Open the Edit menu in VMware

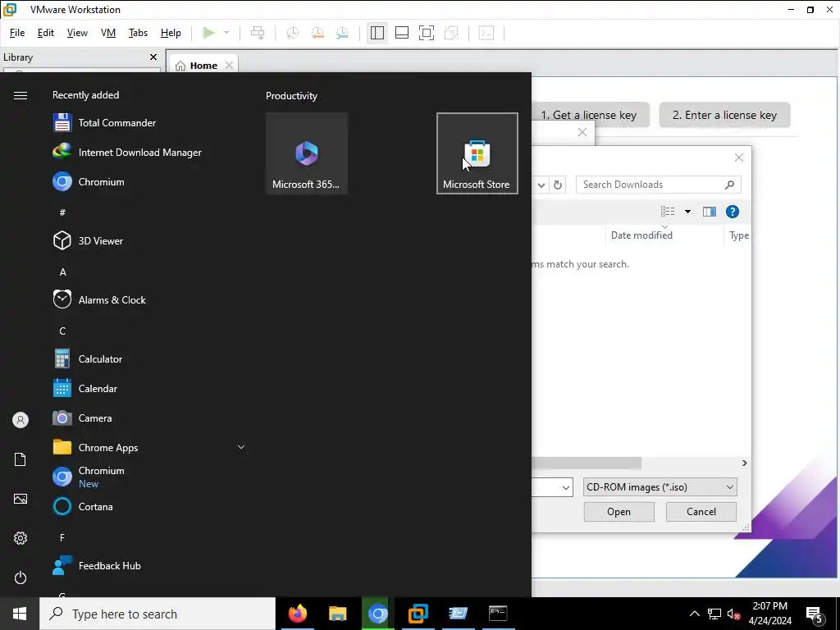point(46,33)
